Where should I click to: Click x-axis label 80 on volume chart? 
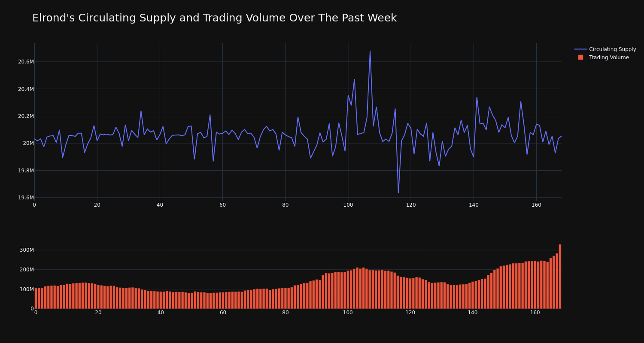tap(286, 313)
